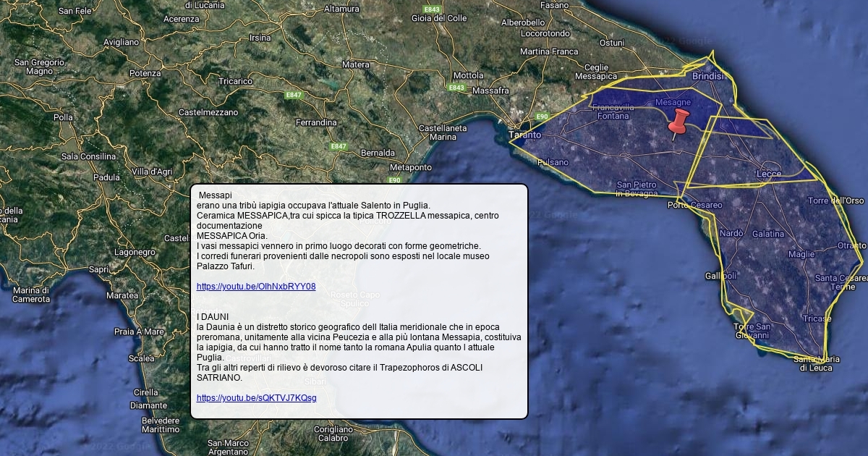
Task: Select the Santa Maria di Leuca label
Action: tap(816, 363)
